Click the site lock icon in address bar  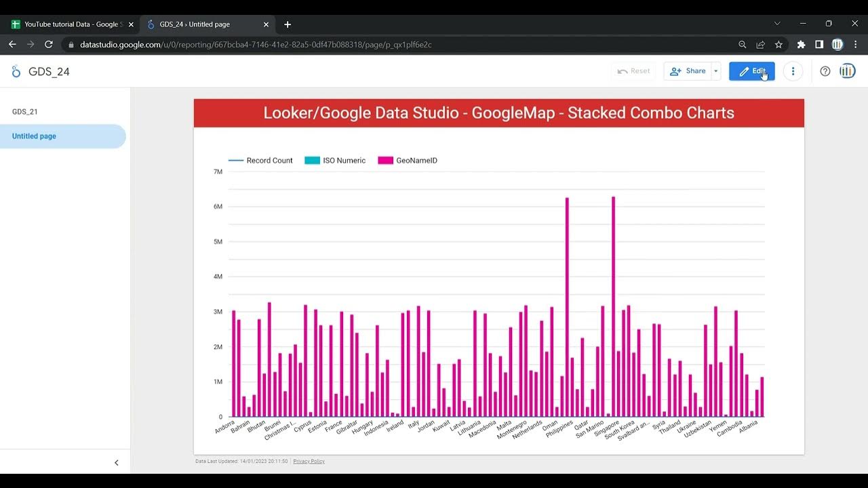tap(71, 45)
